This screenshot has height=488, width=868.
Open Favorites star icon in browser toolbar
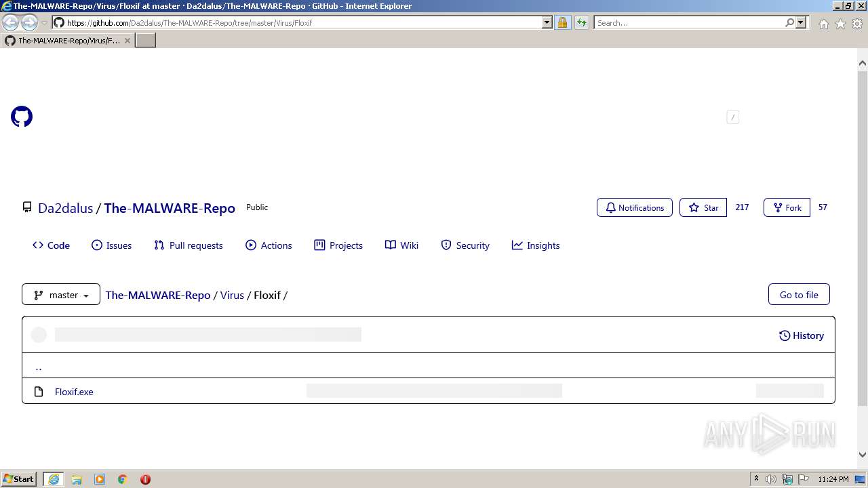coord(840,24)
